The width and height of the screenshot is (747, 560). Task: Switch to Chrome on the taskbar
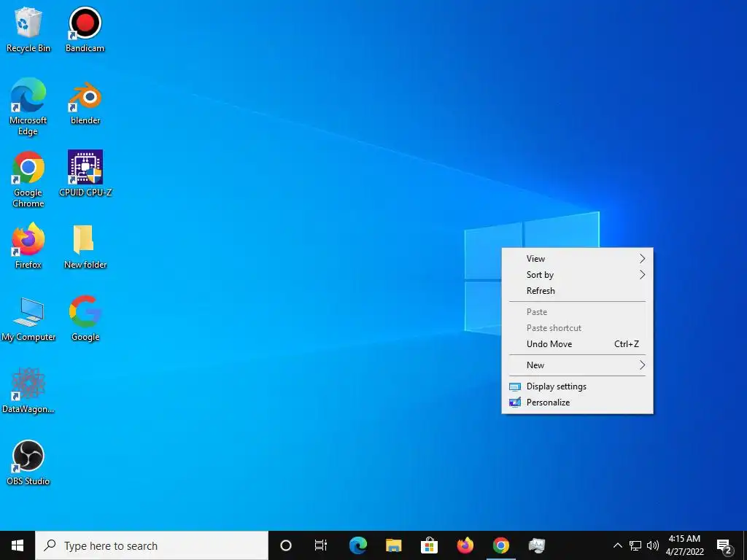tap(500, 545)
